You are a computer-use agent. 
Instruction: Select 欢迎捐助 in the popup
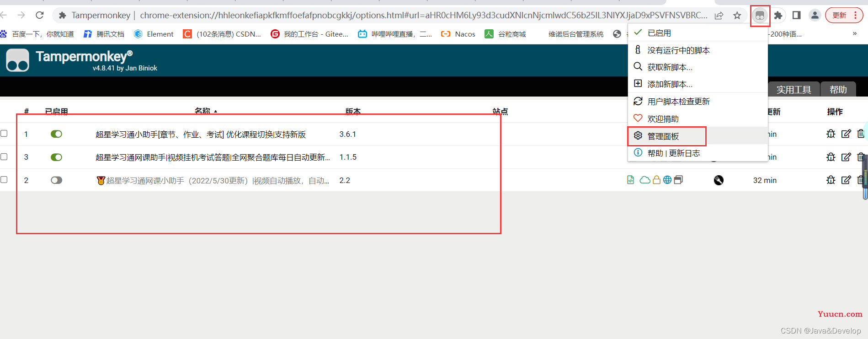[x=698, y=118]
